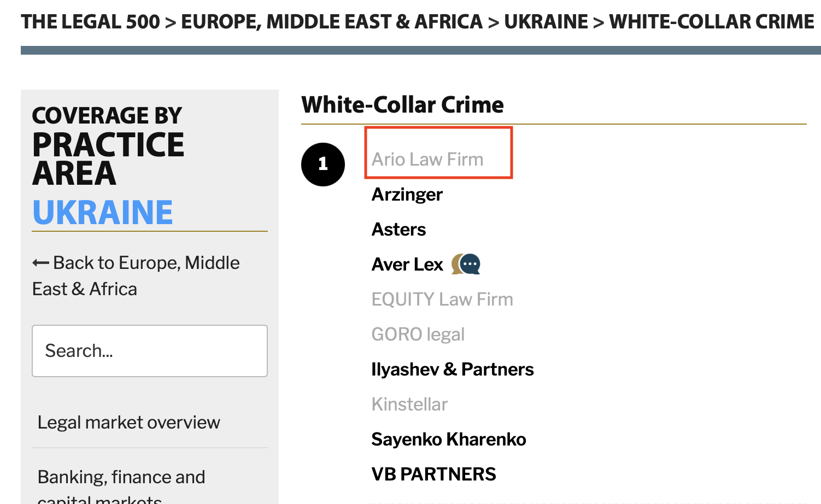821x504 pixels.
Task: Select the Asters firm link
Action: pos(398,229)
